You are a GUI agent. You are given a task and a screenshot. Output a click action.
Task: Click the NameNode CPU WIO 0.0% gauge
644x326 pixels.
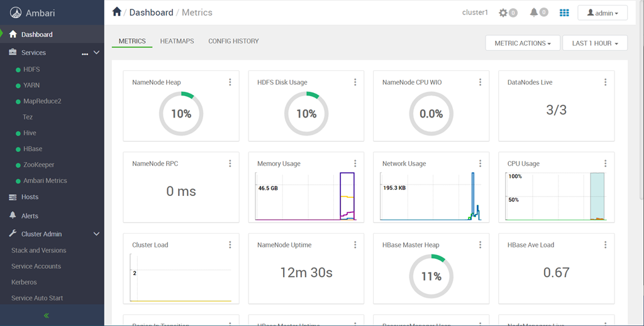coord(431,114)
